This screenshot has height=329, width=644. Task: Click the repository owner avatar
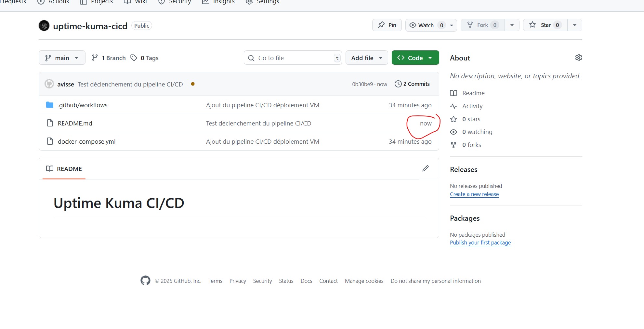pos(44,26)
